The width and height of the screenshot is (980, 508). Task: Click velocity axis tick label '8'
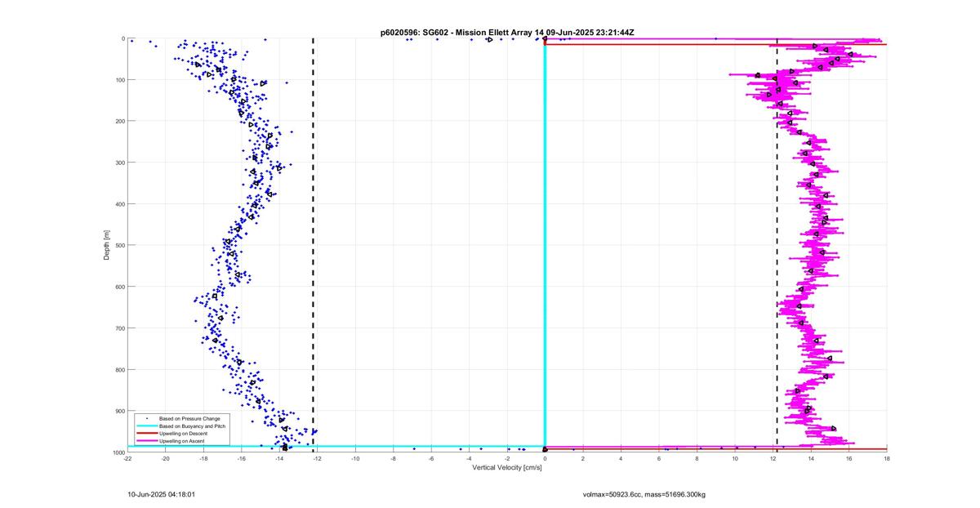697,459
